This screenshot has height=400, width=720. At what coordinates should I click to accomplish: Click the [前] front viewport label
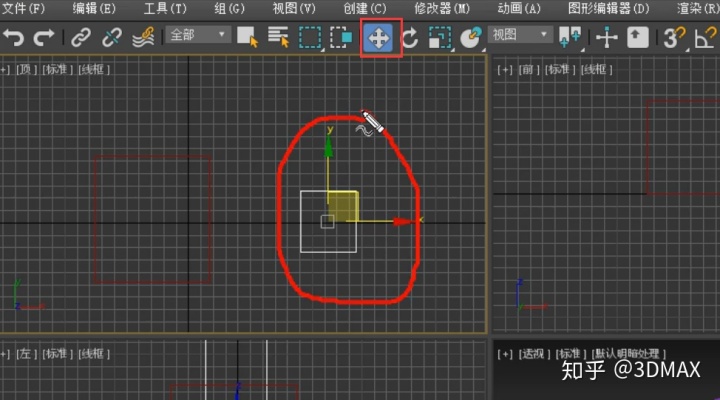click(529, 70)
